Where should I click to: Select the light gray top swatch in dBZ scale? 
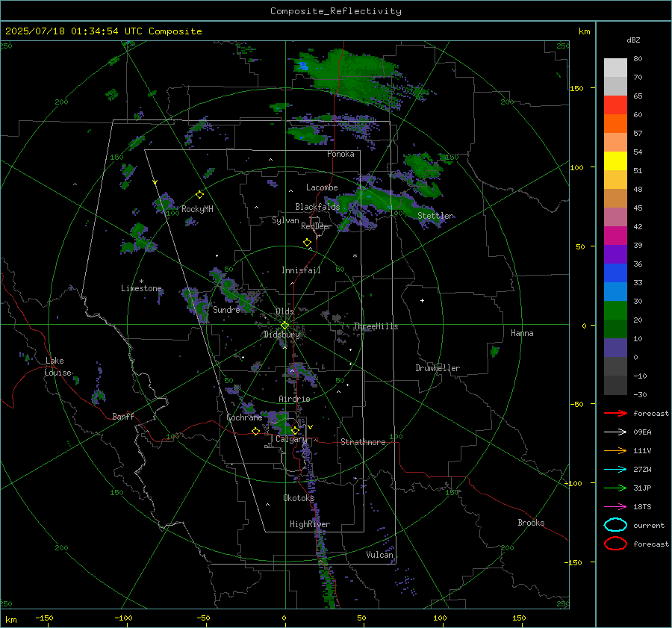(615, 68)
